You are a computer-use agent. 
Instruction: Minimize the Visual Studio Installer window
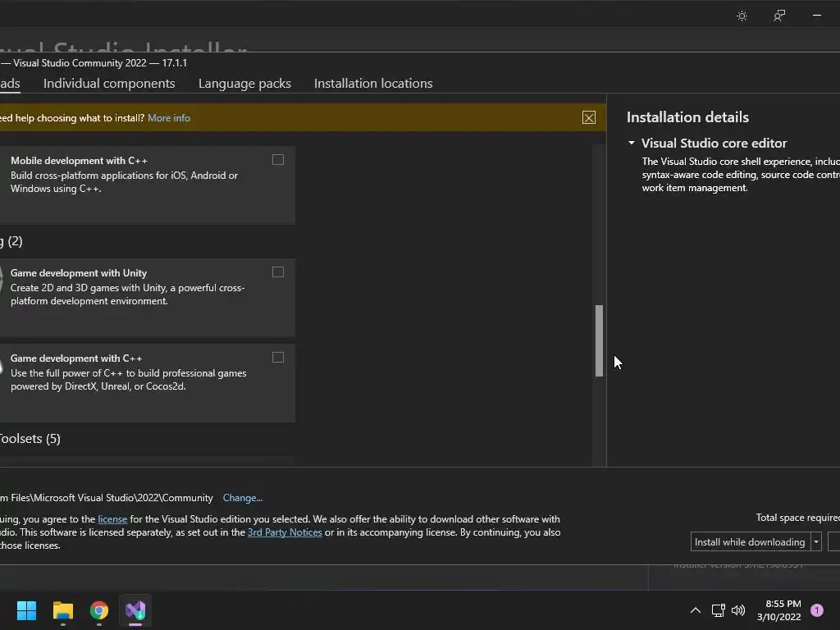tap(816, 16)
